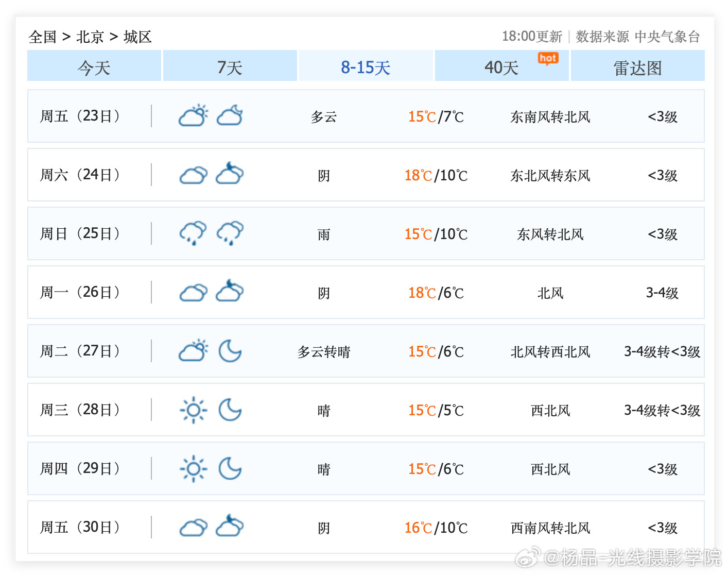728x575 pixels.
Task: Click the night cloud icon for 周一(26日)
Action: 230,291
